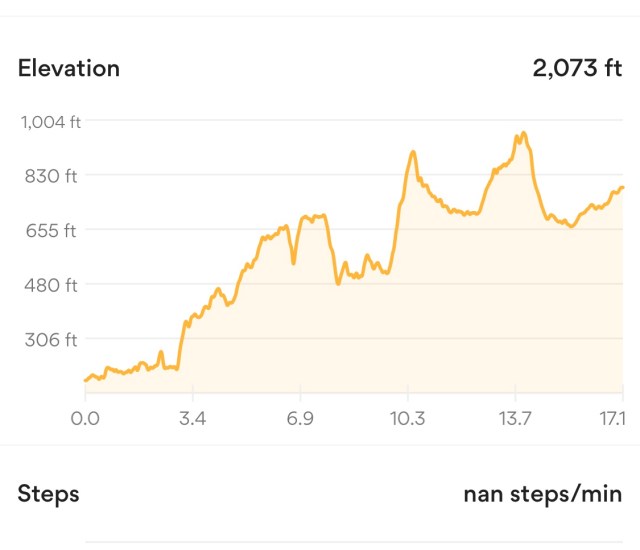
Task: Select the 2,073 ft total elevation value
Action: [x=576, y=68]
